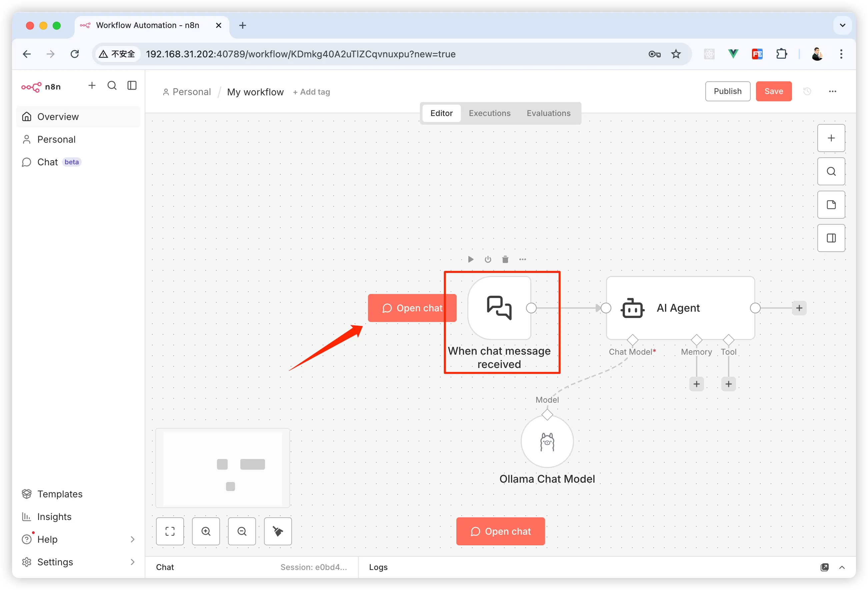Bookmark this page with the star
868x590 pixels.
tap(676, 54)
